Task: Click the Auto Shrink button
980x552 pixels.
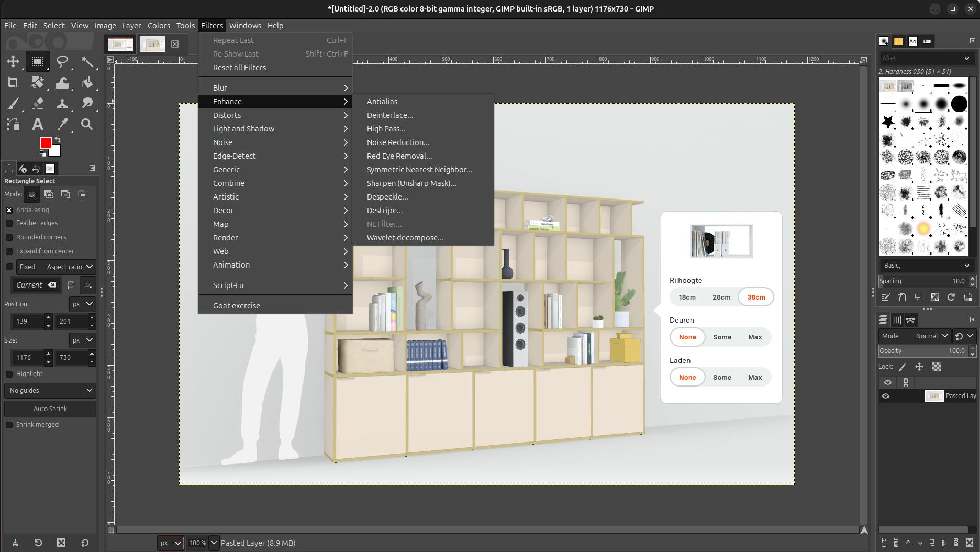Action: (x=50, y=409)
